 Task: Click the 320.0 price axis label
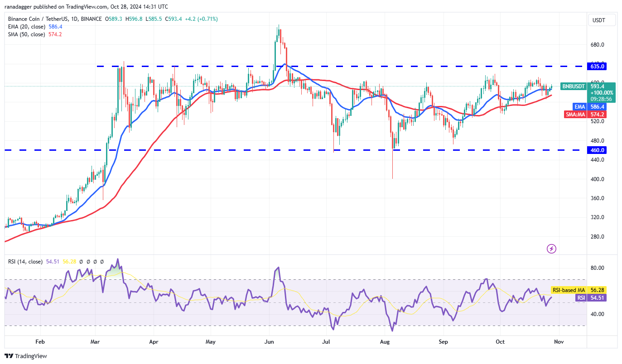(598, 217)
